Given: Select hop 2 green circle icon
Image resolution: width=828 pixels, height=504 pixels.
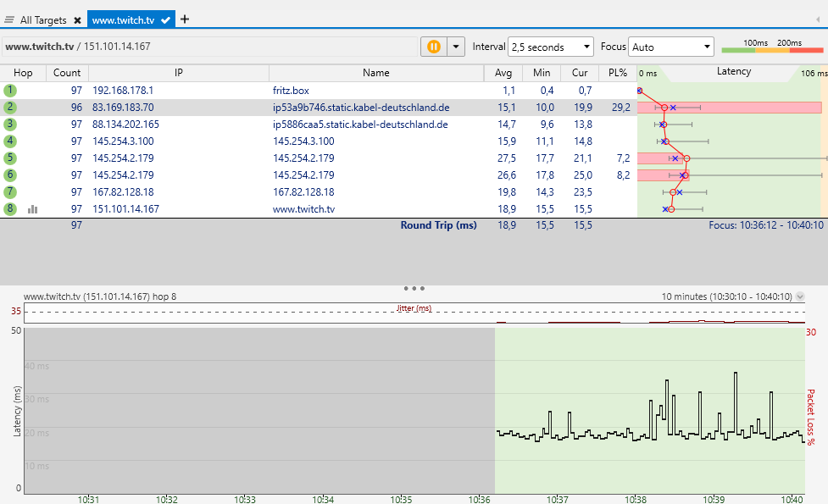Looking at the screenshot, I should coord(10,107).
